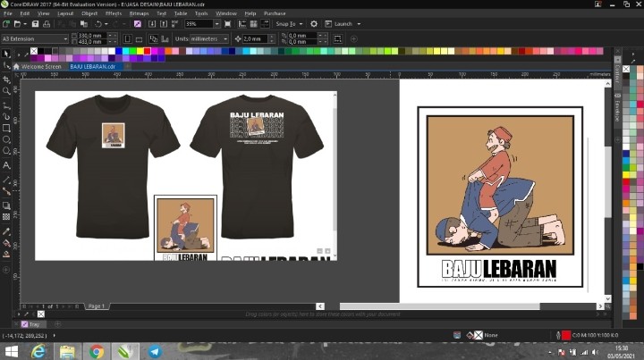Switch to the Welcome Screen tab
This screenshot has height=360, width=644.
coord(37,66)
